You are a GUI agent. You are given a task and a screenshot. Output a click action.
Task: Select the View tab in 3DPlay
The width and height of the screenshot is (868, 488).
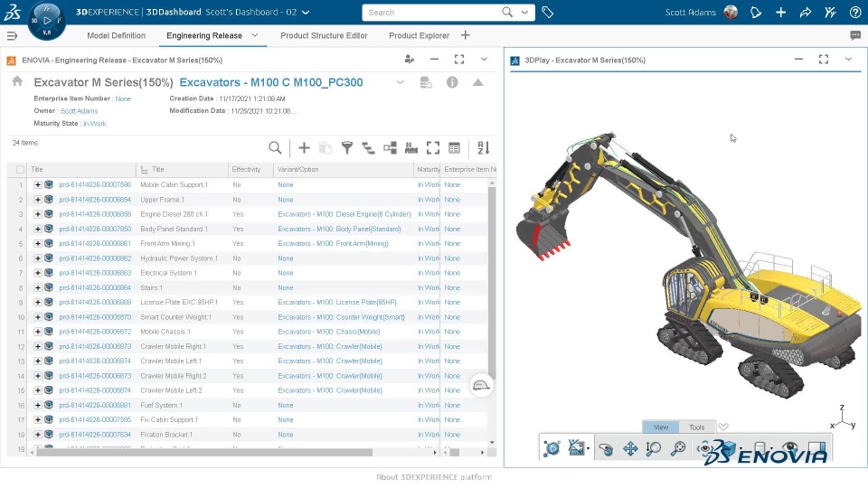coord(661,427)
